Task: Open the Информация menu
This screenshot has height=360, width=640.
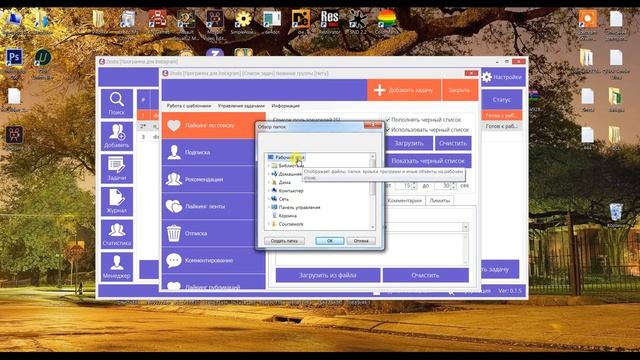Action: point(286,106)
